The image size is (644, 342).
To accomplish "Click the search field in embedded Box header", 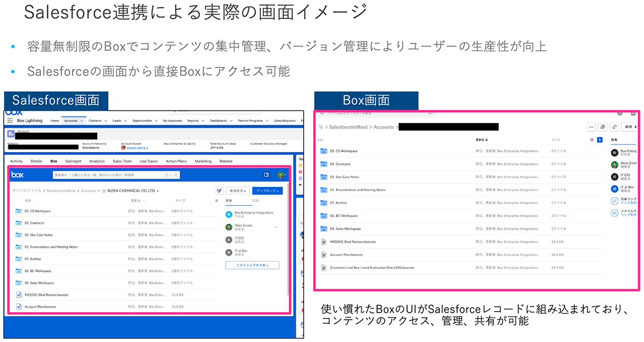I will coord(116,175).
